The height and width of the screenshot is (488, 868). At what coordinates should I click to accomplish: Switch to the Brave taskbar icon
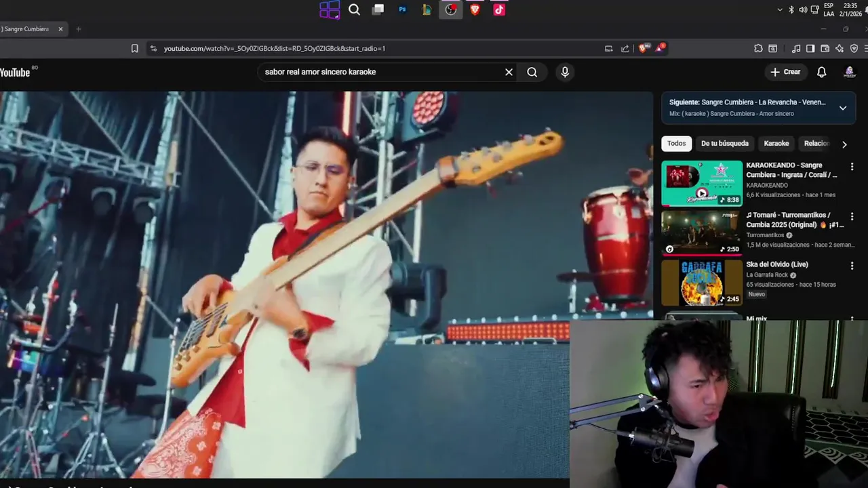pos(475,9)
